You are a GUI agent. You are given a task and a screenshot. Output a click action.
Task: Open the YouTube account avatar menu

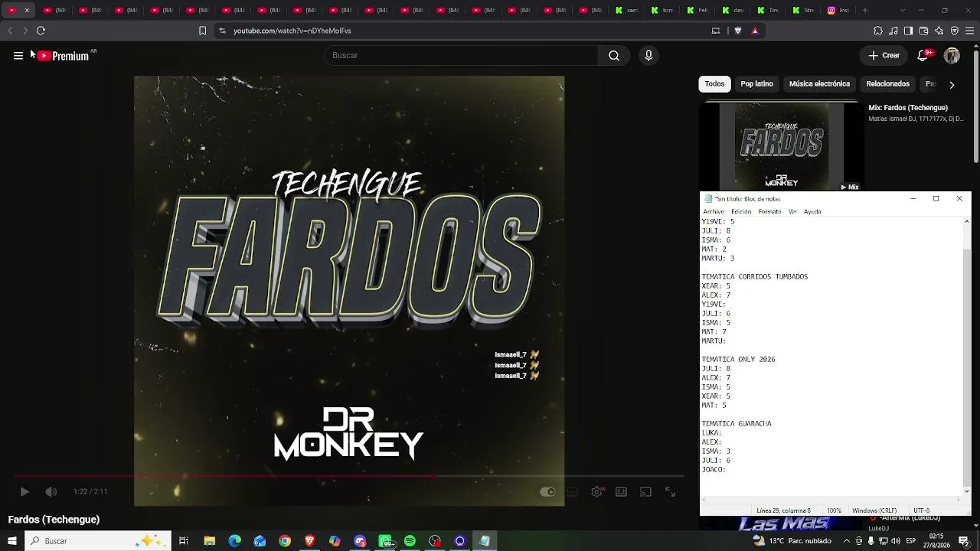point(952,55)
